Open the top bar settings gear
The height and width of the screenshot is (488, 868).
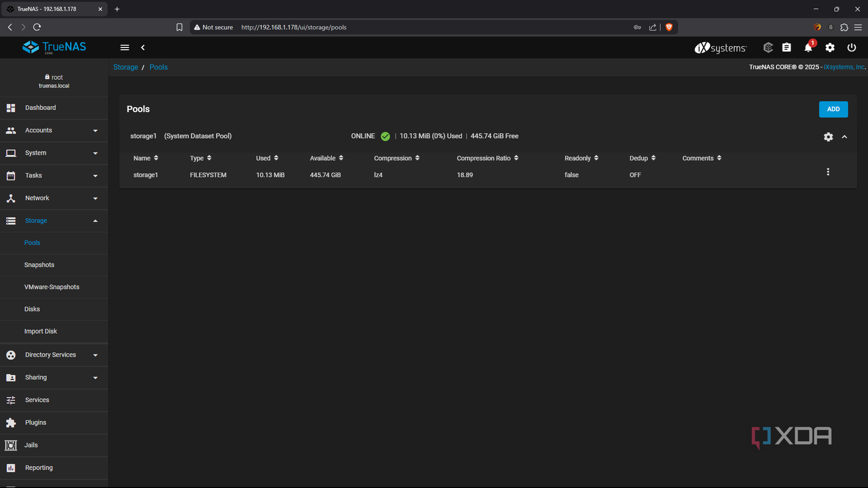point(830,47)
